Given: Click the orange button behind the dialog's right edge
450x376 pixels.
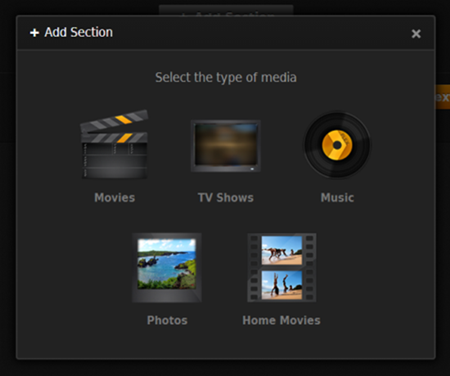Looking at the screenshot, I should pyautogui.click(x=443, y=97).
